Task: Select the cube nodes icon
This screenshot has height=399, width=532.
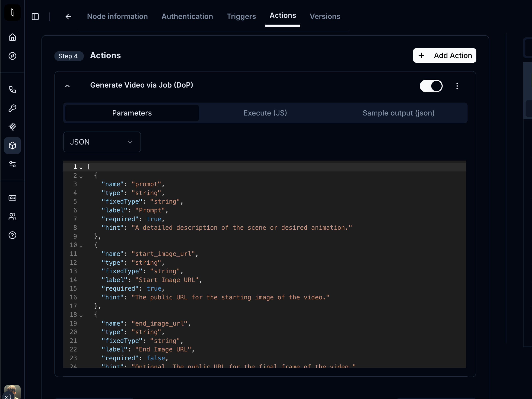Action: coord(12,146)
